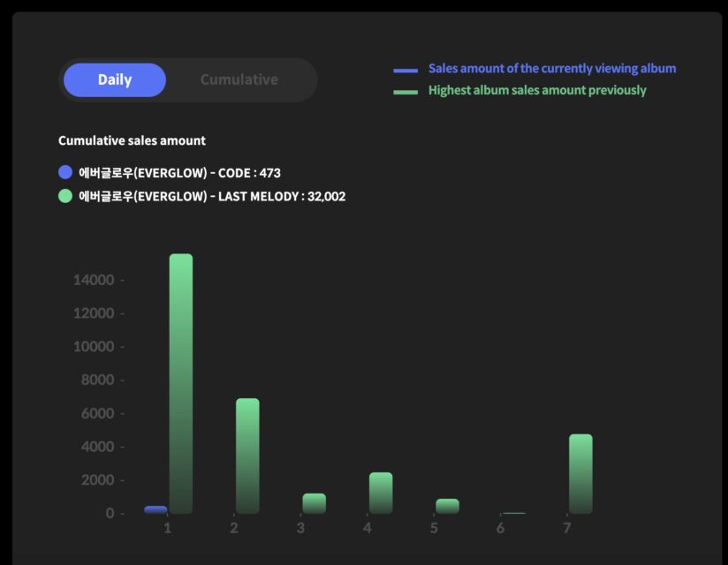Click the green bar for day 7
The image size is (728, 565).
click(x=580, y=473)
